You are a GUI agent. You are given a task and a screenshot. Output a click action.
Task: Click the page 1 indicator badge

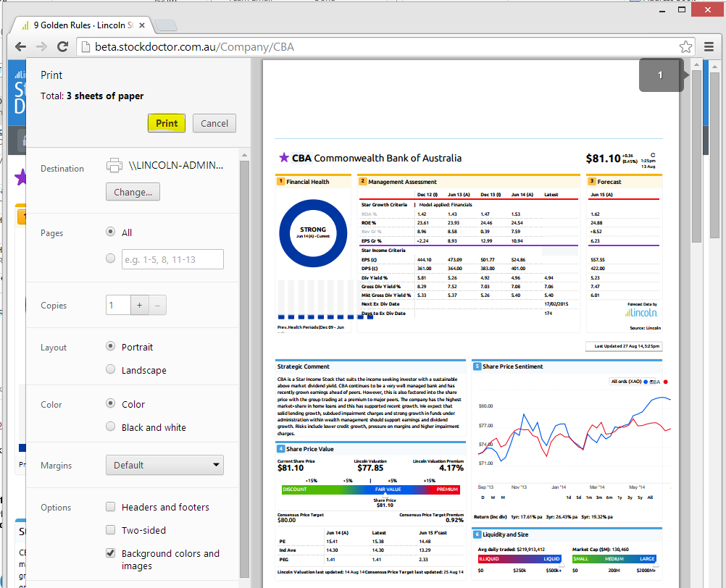tap(661, 75)
